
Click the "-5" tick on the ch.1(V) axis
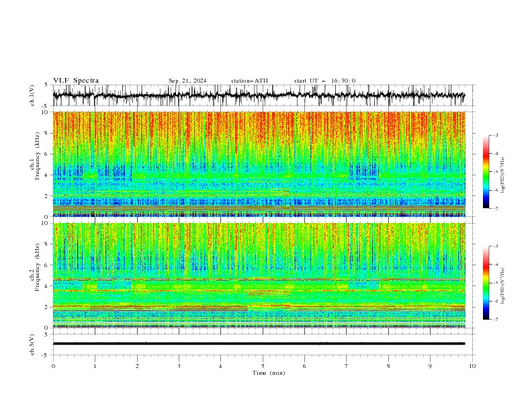point(45,106)
